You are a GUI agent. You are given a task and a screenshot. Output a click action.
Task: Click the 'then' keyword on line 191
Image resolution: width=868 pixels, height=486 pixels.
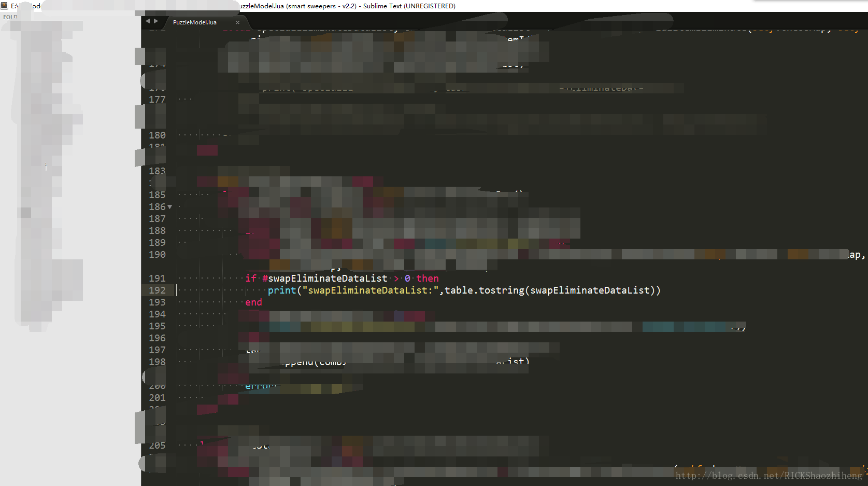tap(428, 279)
